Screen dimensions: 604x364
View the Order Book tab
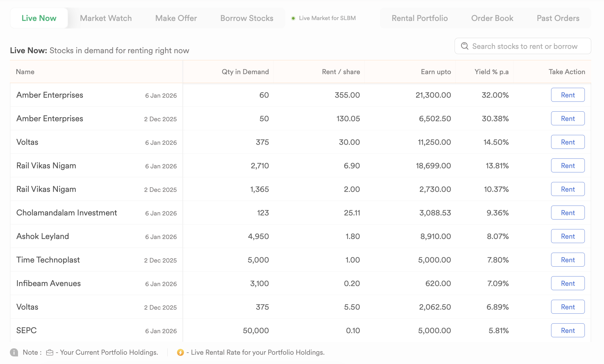pos(492,18)
